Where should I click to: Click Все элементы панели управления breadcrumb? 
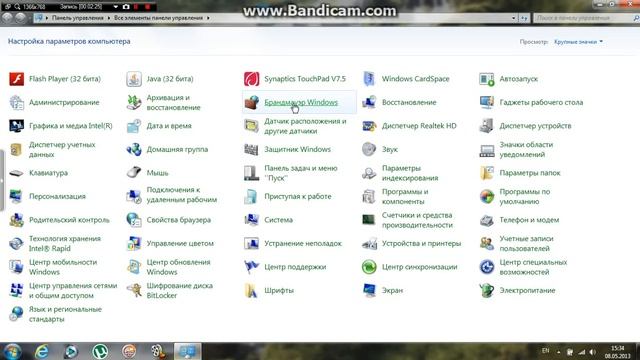point(158,18)
